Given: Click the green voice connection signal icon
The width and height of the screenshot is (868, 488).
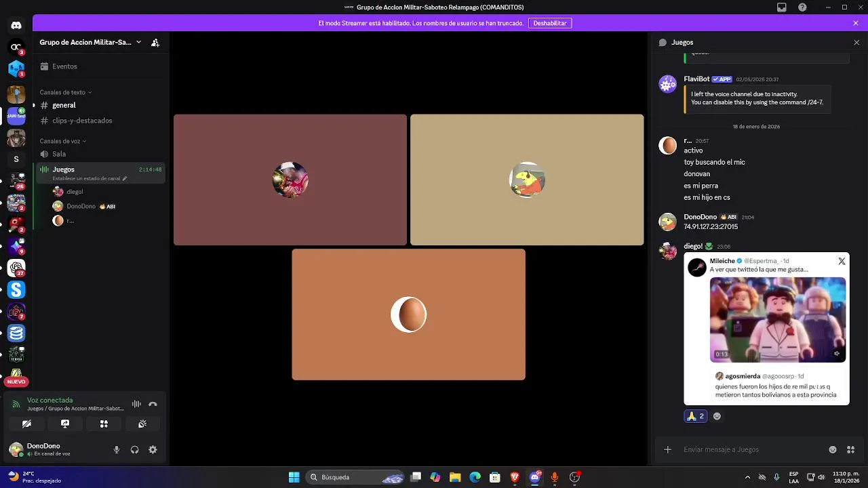Looking at the screenshot, I should [16, 405].
